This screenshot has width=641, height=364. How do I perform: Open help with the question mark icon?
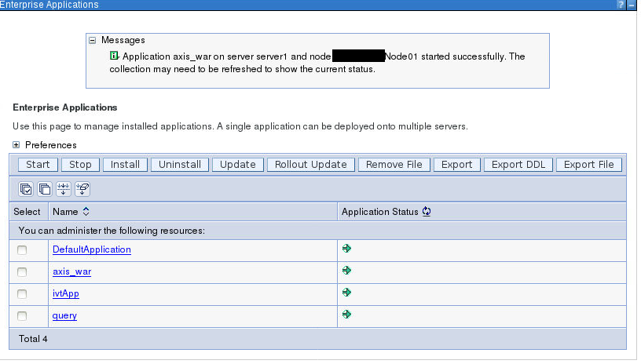coord(621,5)
